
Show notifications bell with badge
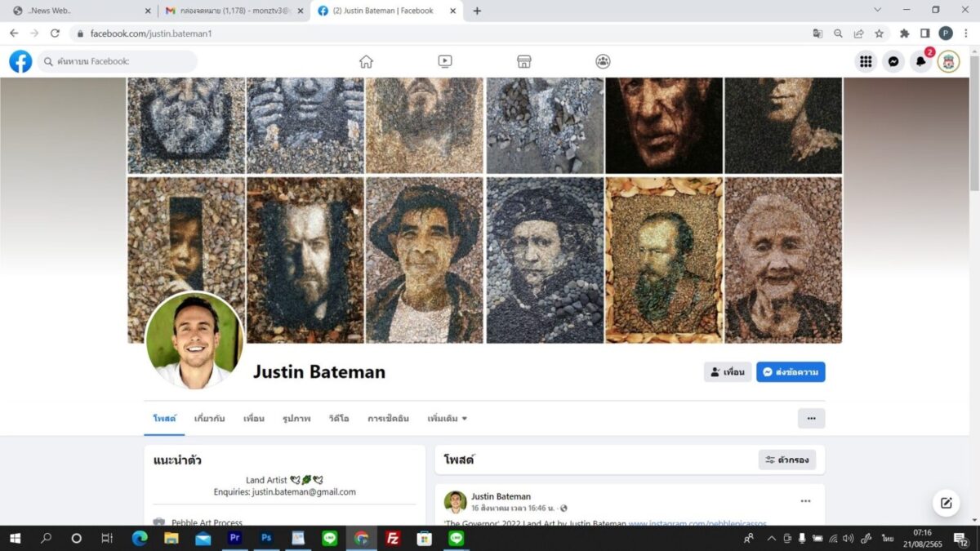(x=921, y=61)
